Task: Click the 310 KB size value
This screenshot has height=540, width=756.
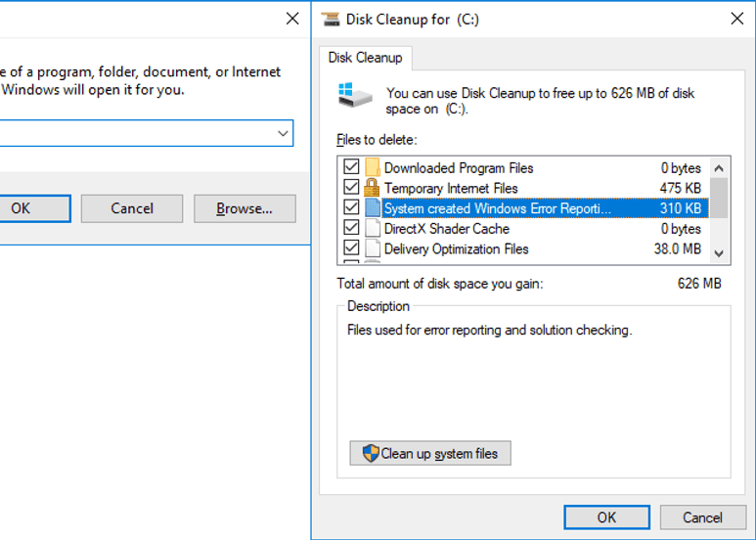Action: pyautogui.click(x=681, y=208)
